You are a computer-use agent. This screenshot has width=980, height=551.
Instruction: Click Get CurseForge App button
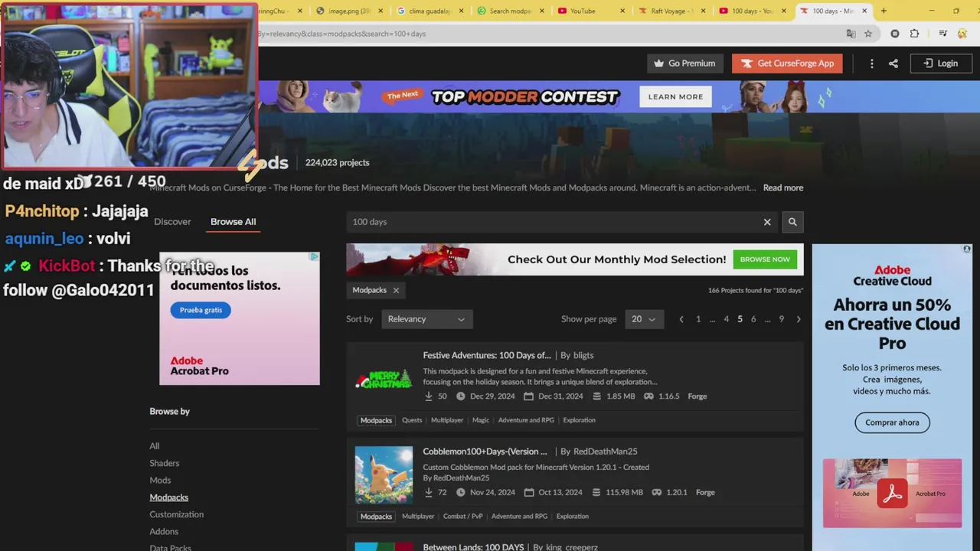point(787,64)
